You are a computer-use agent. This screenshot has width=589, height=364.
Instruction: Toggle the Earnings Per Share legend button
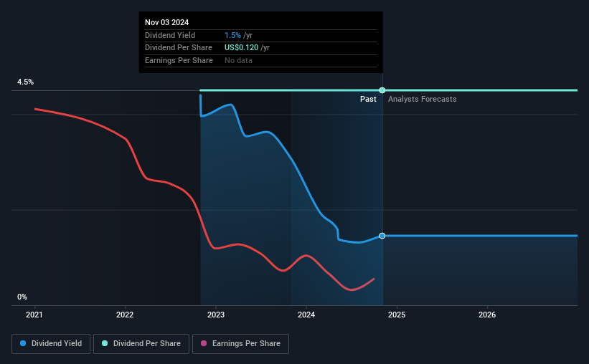tap(240, 344)
